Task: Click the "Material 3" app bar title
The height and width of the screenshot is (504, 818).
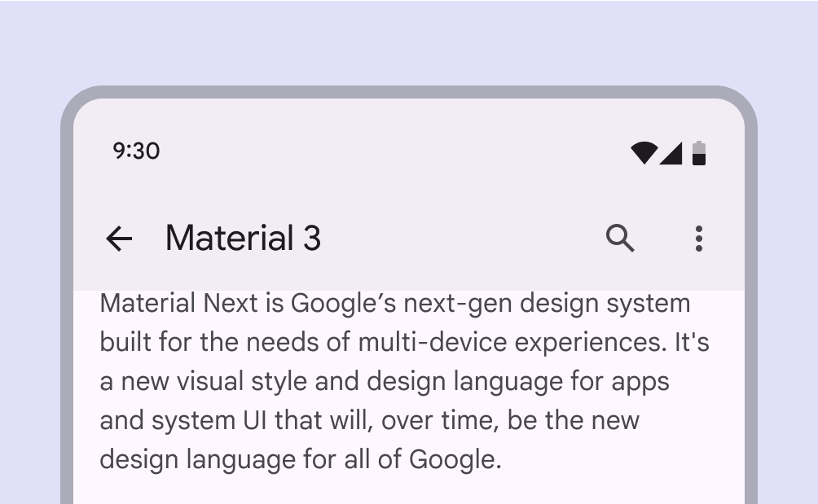Action: pyautogui.click(x=243, y=239)
